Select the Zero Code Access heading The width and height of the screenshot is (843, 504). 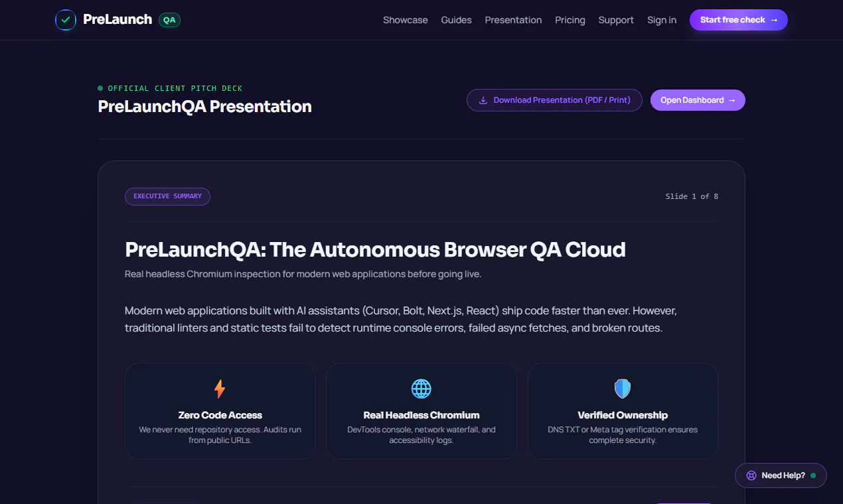pos(220,415)
